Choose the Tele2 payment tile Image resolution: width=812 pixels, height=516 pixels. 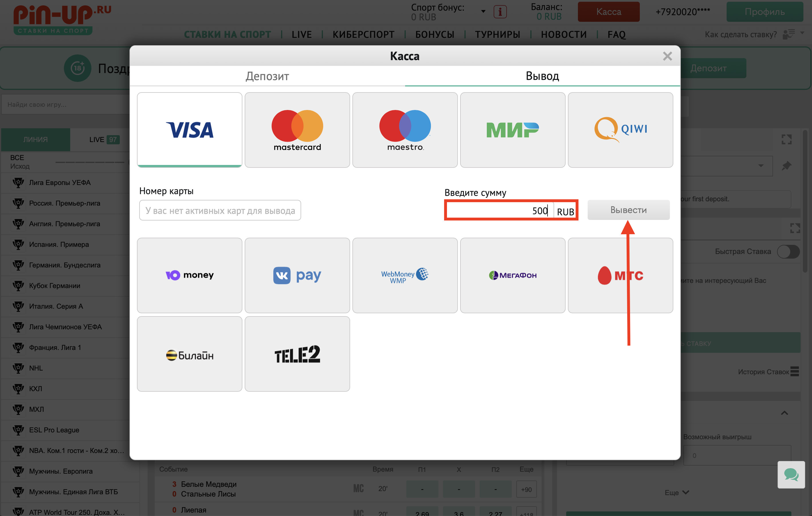[297, 354]
